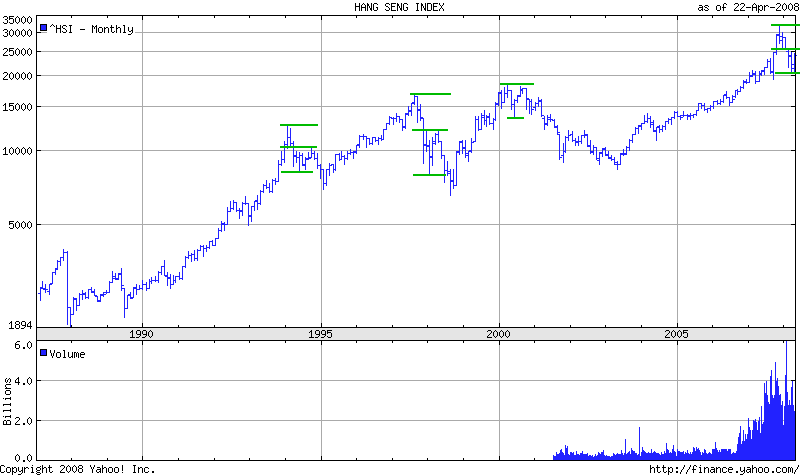The image size is (800, 475).
Task: Click the 10000 price axis label
Action: pos(18,151)
